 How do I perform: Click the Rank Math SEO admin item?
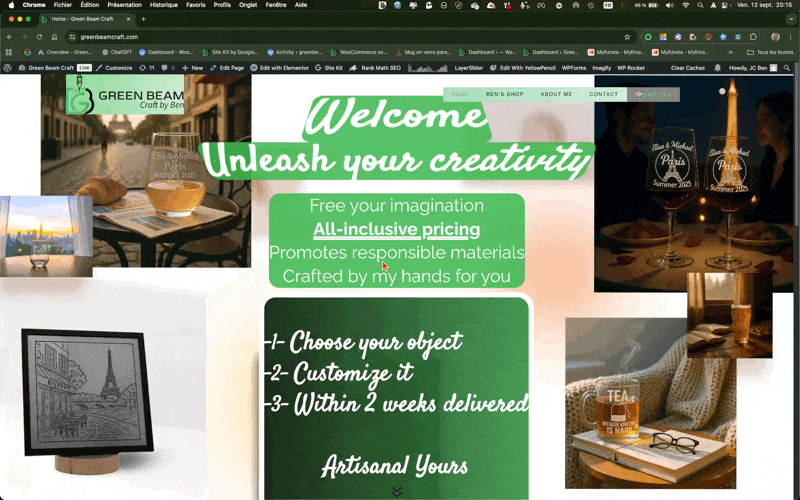376,68
